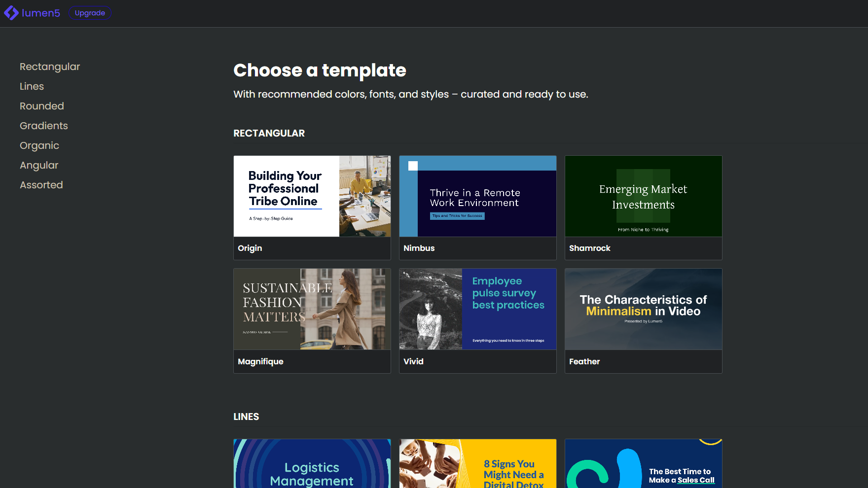Click the 'Choose a template' heading
Viewport: 868px width, 488px height.
tap(320, 70)
